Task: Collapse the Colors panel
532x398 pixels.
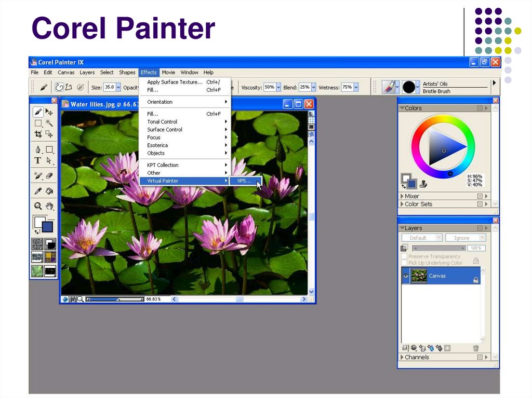Action: [x=402, y=108]
